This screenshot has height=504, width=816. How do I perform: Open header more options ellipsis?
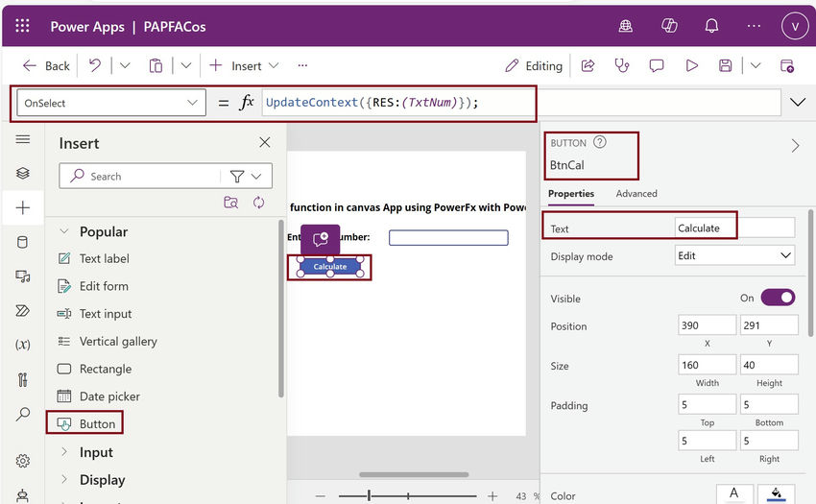click(x=754, y=26)
